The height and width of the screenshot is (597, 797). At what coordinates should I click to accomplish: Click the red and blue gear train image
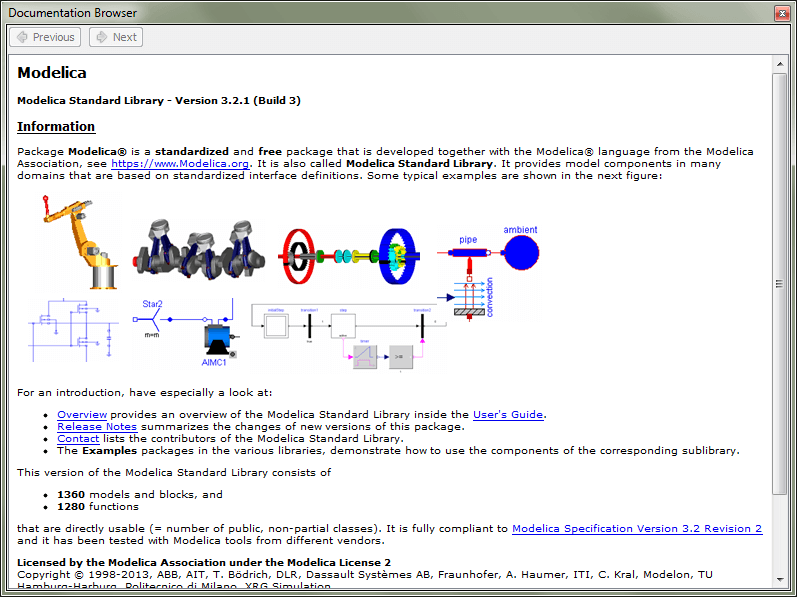click(350, 256)
